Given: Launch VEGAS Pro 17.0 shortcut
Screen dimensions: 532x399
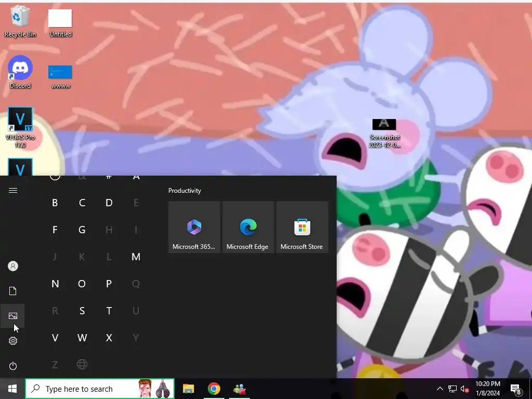Looking at the screenshot, I should (20, 128).
